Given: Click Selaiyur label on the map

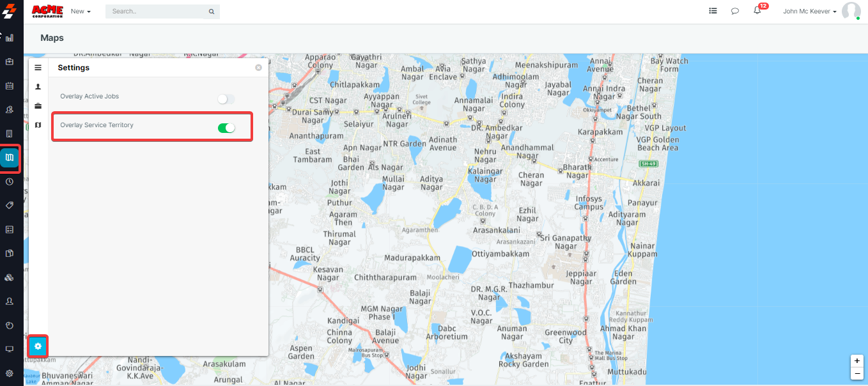Looking at the screenshot, I should [x=358, y=125].
